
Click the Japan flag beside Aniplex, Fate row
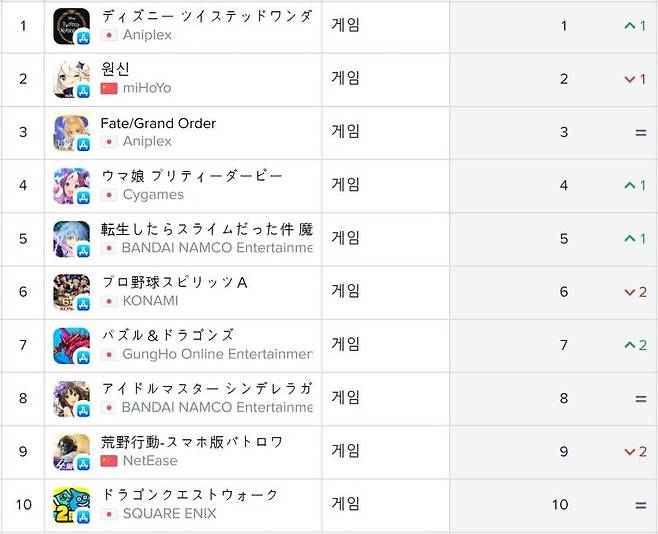(x=109, y=142)
